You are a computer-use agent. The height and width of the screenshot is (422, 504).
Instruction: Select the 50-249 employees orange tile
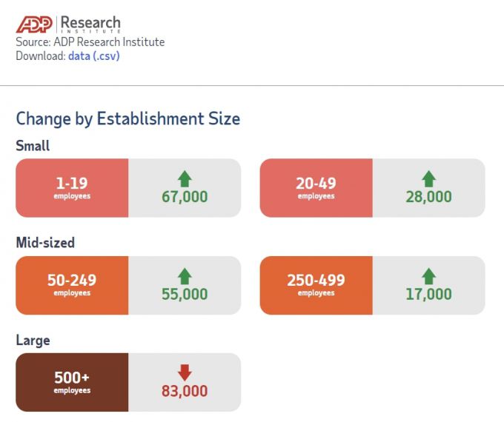click(x=72, y=285)
